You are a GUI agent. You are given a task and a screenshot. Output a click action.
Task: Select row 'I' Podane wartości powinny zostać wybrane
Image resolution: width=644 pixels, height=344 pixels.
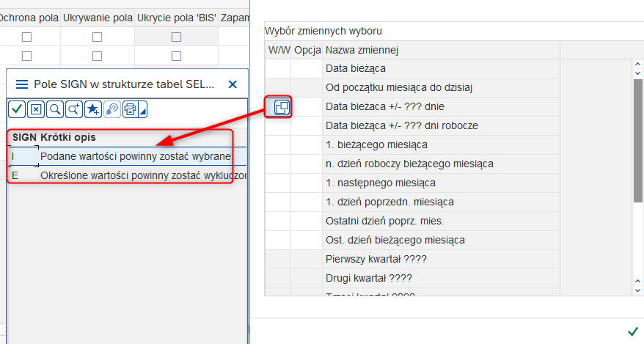[x=136, y=156]
